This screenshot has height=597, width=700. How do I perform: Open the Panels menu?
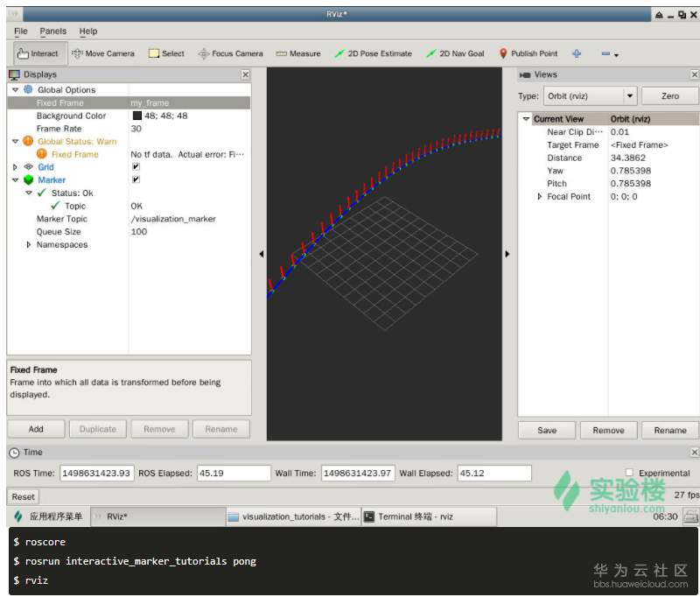point(52,32)
